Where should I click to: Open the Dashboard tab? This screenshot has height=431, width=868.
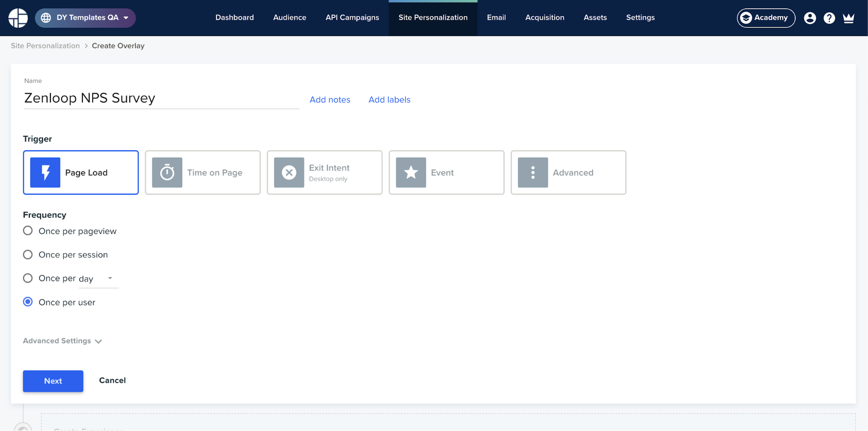point(234,18)
